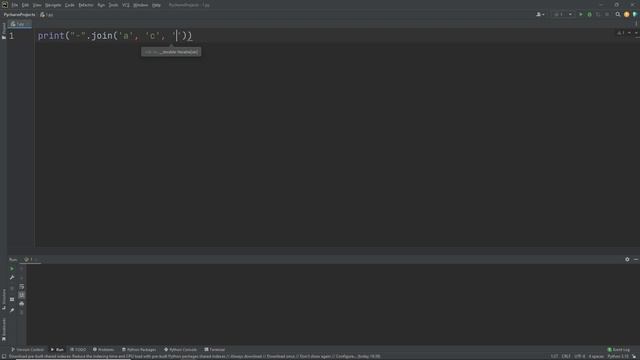640x360 pixels.
Task: Open the File menu
Action: [x=15, y=5]
